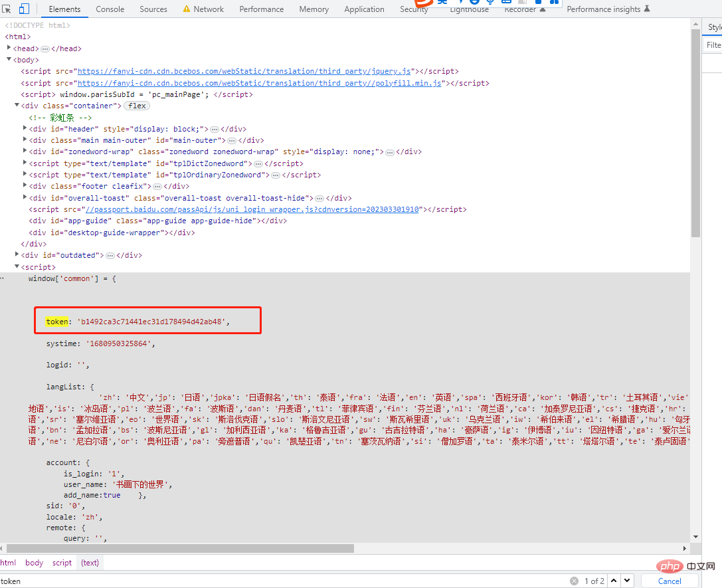Expand the footer cleafix div node
Screen dimensions: 722x588
(25, 185)
